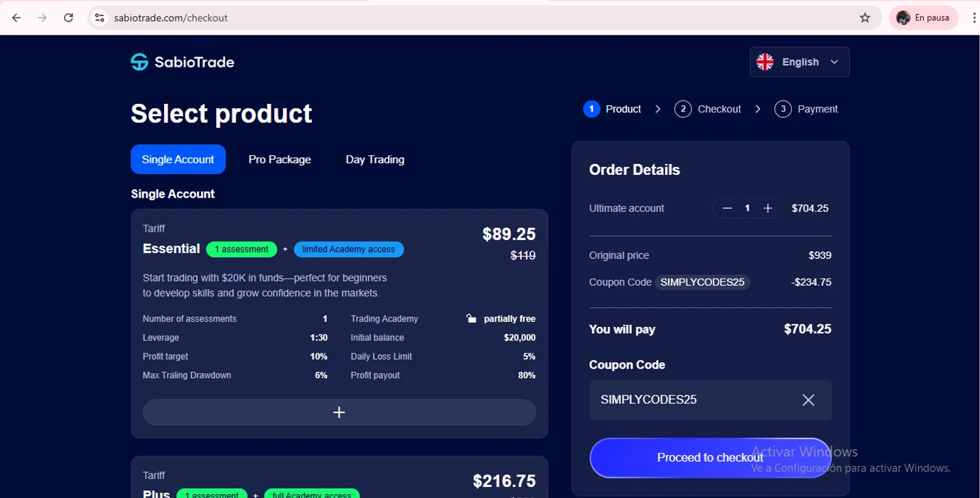Go back with the browser back arrow
The height and width of the screenshot is (498, 980).
click(17, 18)
